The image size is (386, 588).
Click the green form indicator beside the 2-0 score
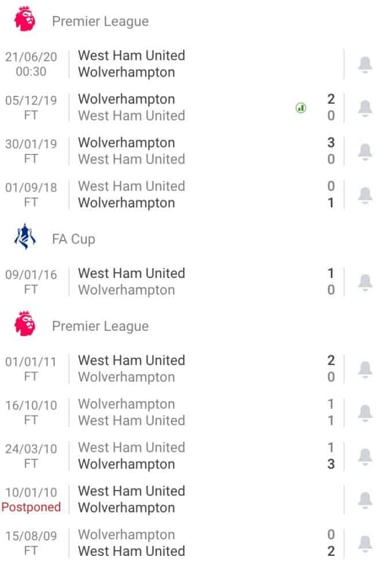[300, 108]
